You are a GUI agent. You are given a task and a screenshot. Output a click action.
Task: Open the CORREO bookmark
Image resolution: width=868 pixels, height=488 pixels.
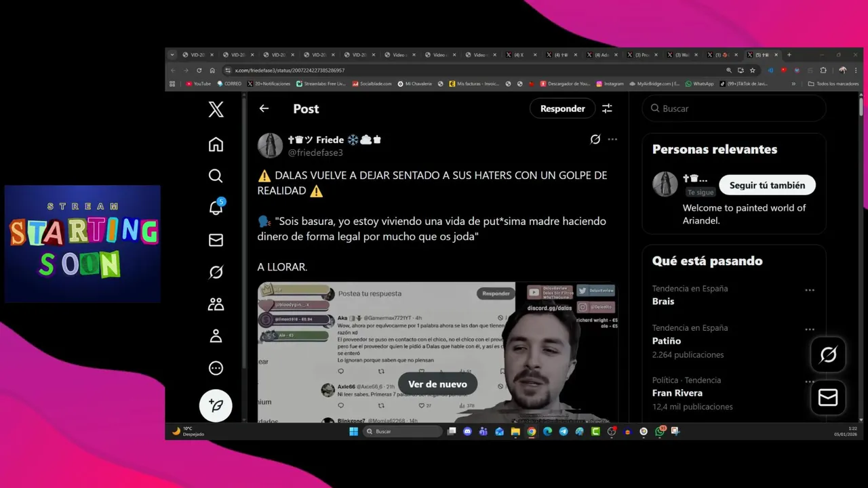pyautogui.click(x=229, y=84)
